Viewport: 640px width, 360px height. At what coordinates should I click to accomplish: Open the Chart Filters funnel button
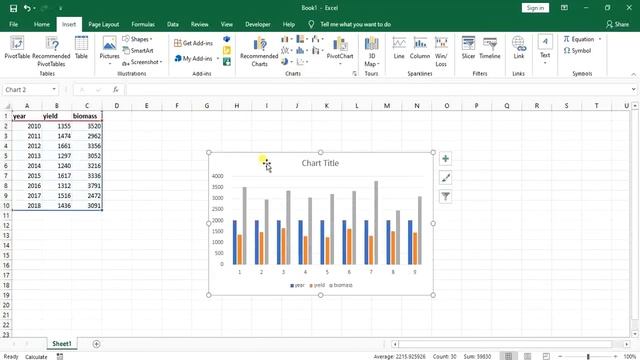tap(445, 197)
